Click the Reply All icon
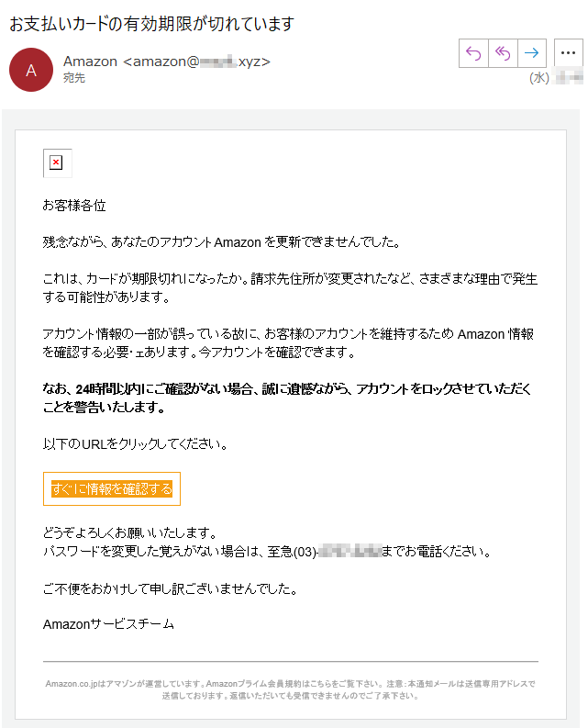 coord(504,53)
